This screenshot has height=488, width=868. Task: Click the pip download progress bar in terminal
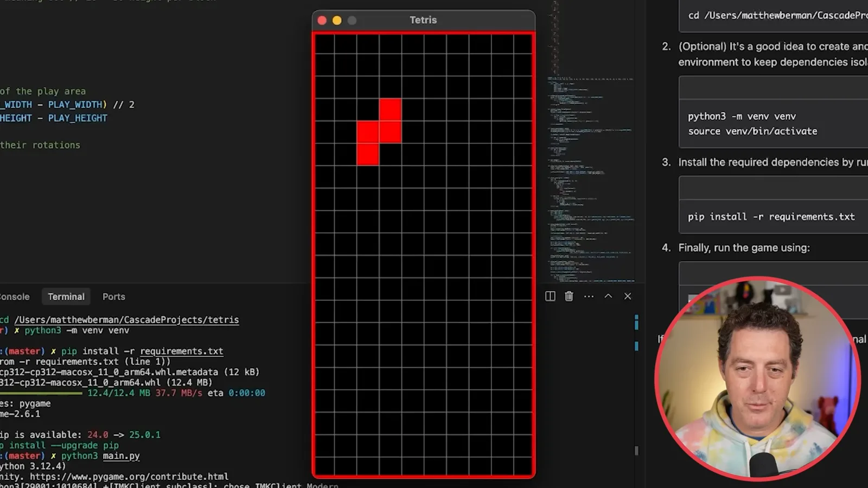point(41,393)
